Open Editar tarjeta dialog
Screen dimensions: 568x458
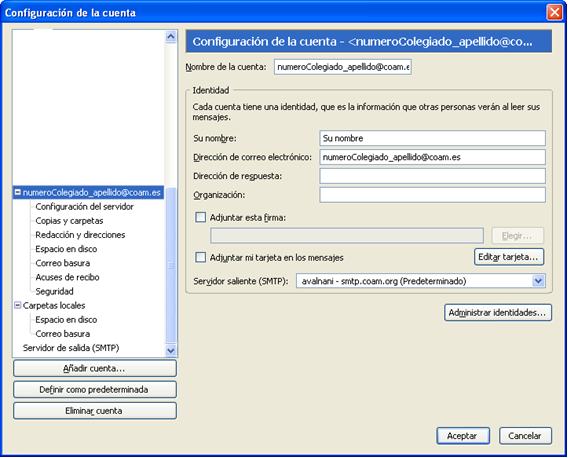(x=509, y=257)
